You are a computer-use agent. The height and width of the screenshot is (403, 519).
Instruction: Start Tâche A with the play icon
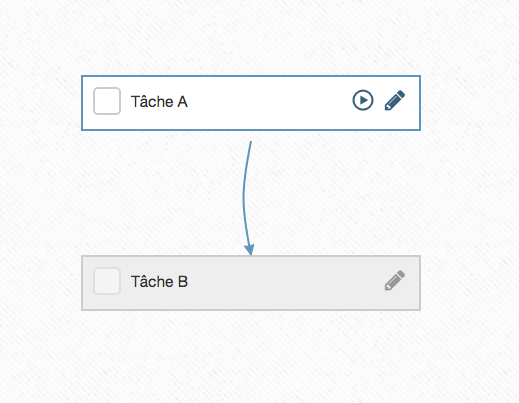pyautogui.click(x=363, y=100)
